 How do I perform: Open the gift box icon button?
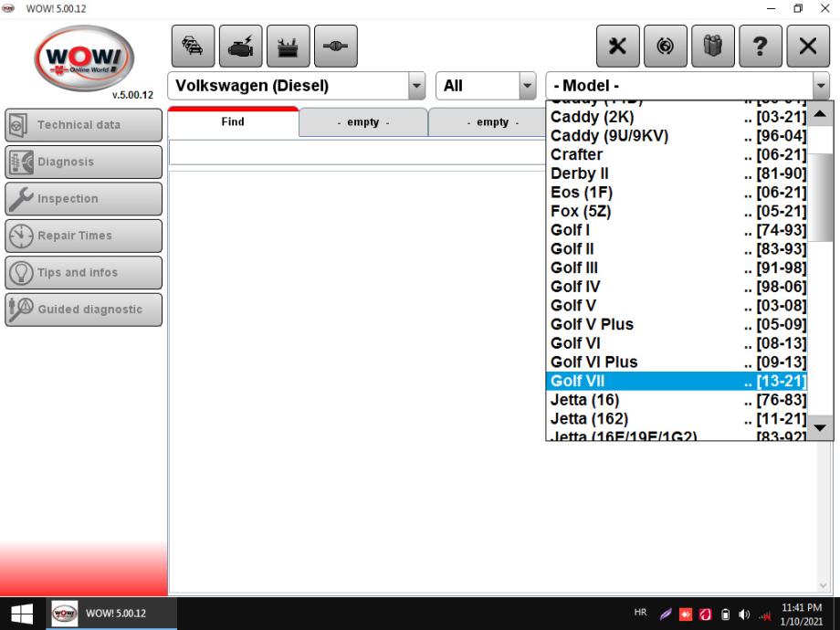pos(713,46)
